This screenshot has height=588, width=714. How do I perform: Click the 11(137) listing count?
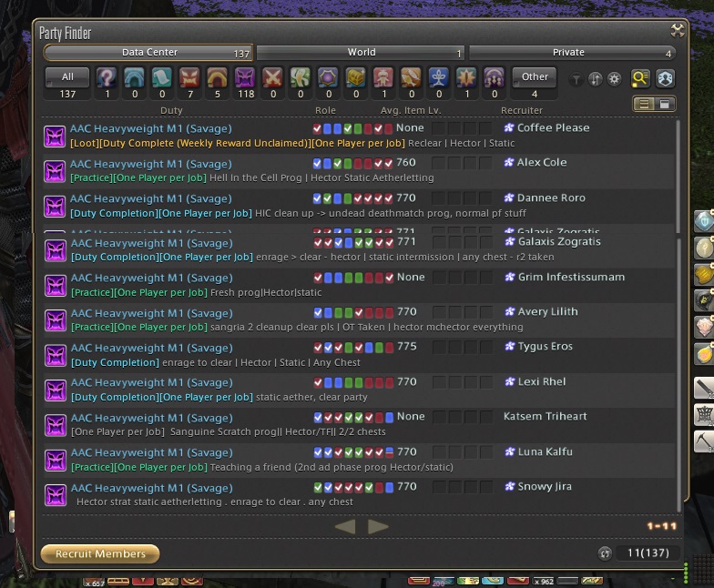click(x=648, y=553)
